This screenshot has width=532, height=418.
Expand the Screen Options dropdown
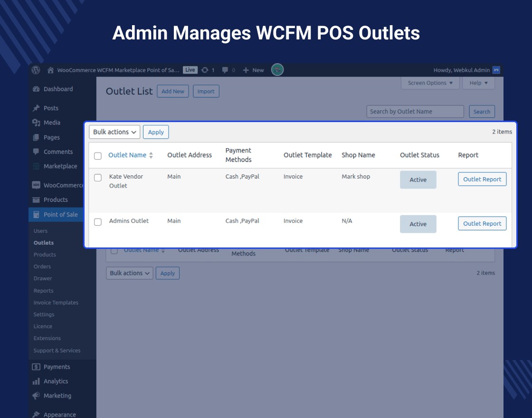point(430,83)
